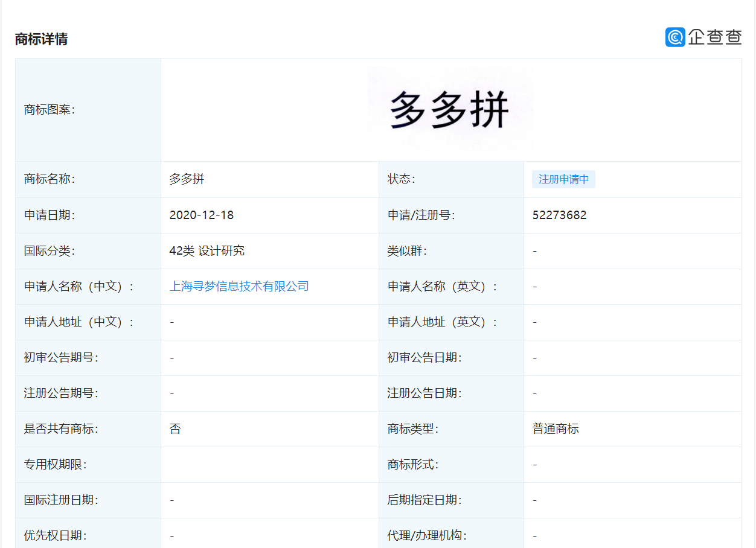Click the 多多拼 trademark name text
756x548 pixels.
[x=187, y=179]
